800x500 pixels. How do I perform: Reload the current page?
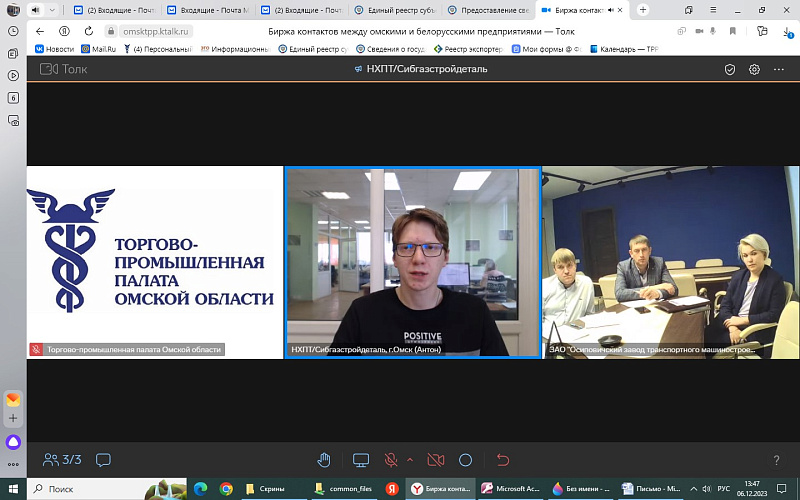click(89, 31)
